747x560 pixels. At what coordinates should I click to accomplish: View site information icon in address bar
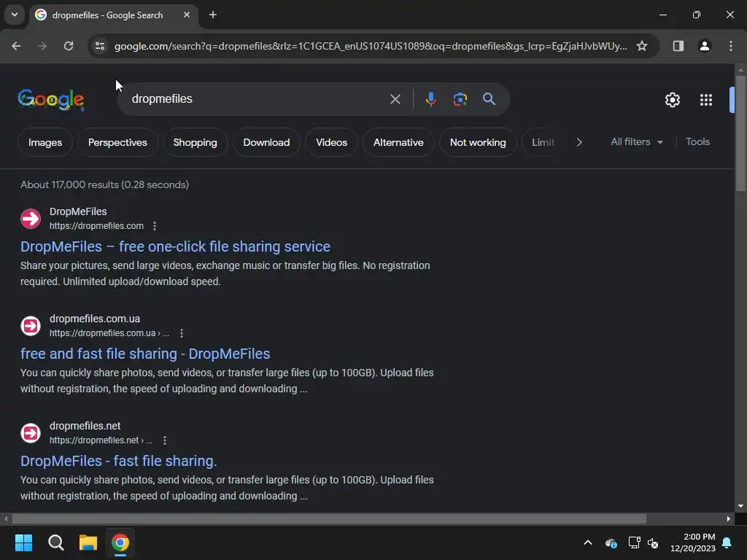click(100, 46)
